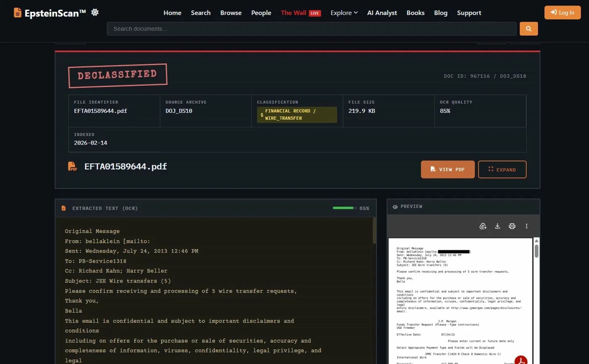
Task: Open more options in PDF preview toolbar
Action: (x=526, y=226)
